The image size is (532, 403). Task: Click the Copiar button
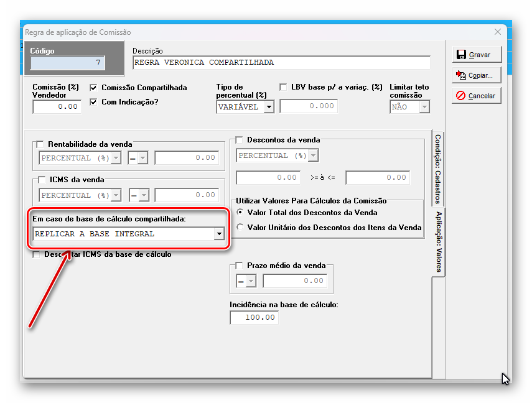point(476,75)
